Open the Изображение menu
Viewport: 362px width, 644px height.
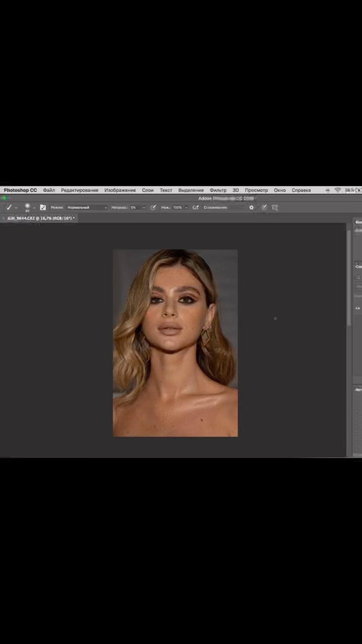click(120, 190)
